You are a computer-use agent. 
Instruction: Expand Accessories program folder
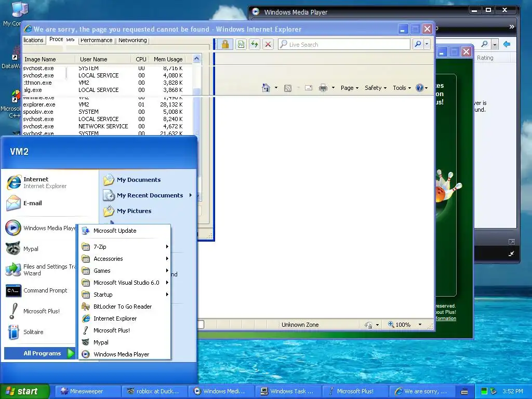point(124,259)
